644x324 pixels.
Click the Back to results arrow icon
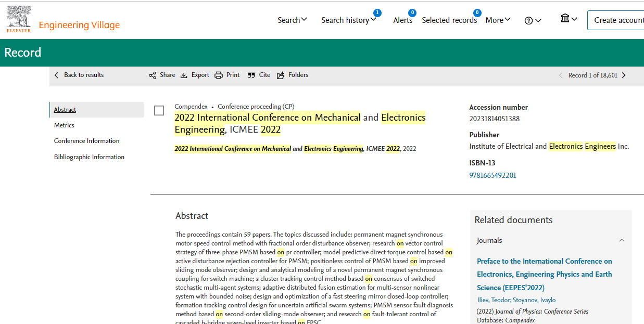tap(57, 75)
